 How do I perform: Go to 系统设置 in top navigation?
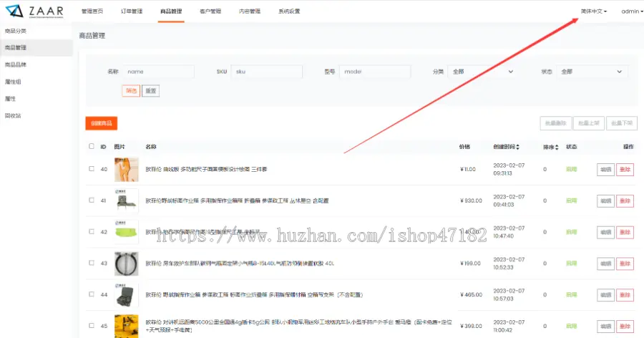[289, 11]
